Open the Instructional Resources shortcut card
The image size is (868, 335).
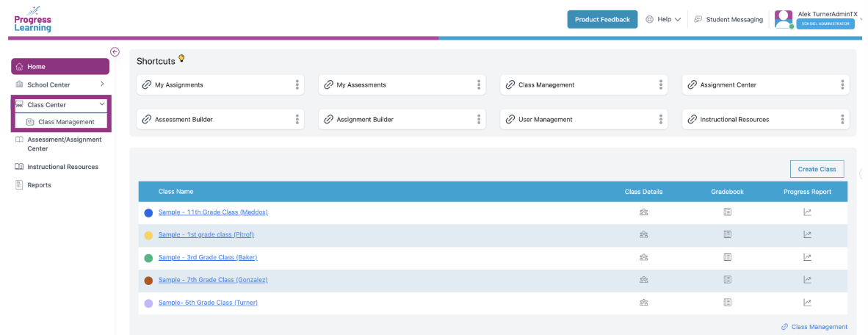pyautogui.click(x=766, y=119)
